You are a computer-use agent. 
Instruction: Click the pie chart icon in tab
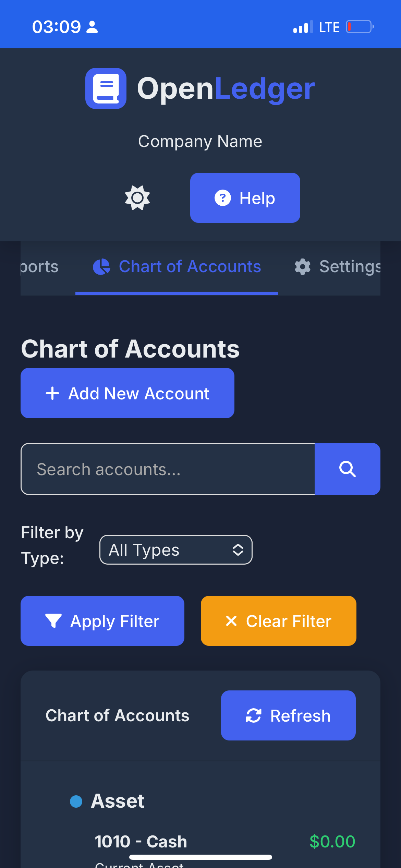click(x=101, y=267)
